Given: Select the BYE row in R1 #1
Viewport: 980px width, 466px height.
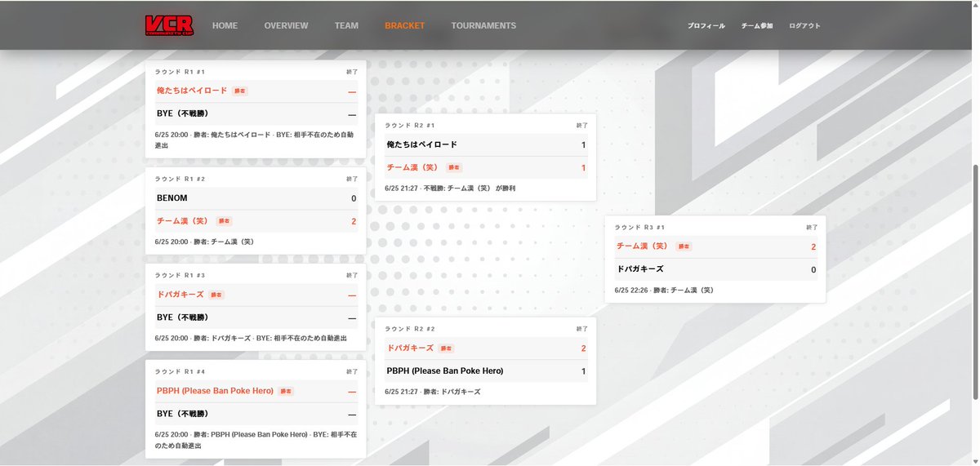Looking at the screenshot, I should click(256, 114).
